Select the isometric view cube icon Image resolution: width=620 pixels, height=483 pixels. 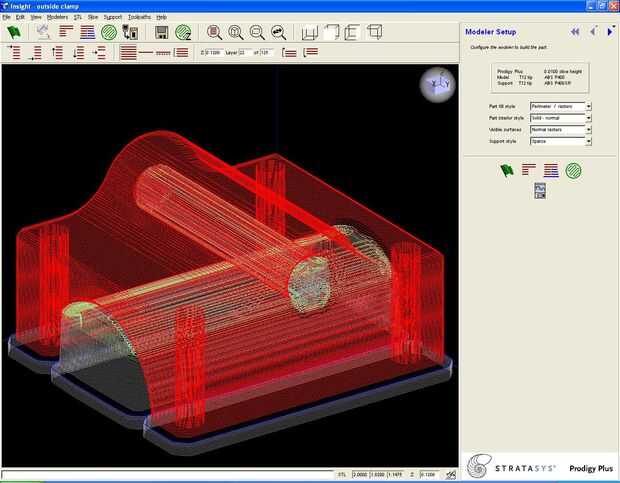[374, 32]
